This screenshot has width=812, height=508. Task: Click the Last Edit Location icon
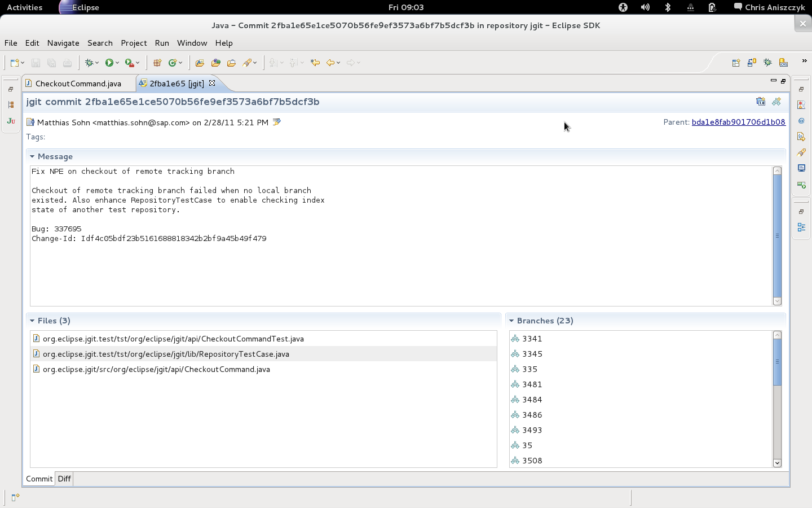315,63
